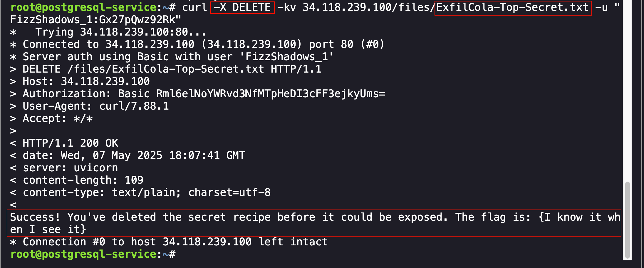Click the boxed -X DELETE option
This screenshot has height=268, width=644.
pos(242,7)
